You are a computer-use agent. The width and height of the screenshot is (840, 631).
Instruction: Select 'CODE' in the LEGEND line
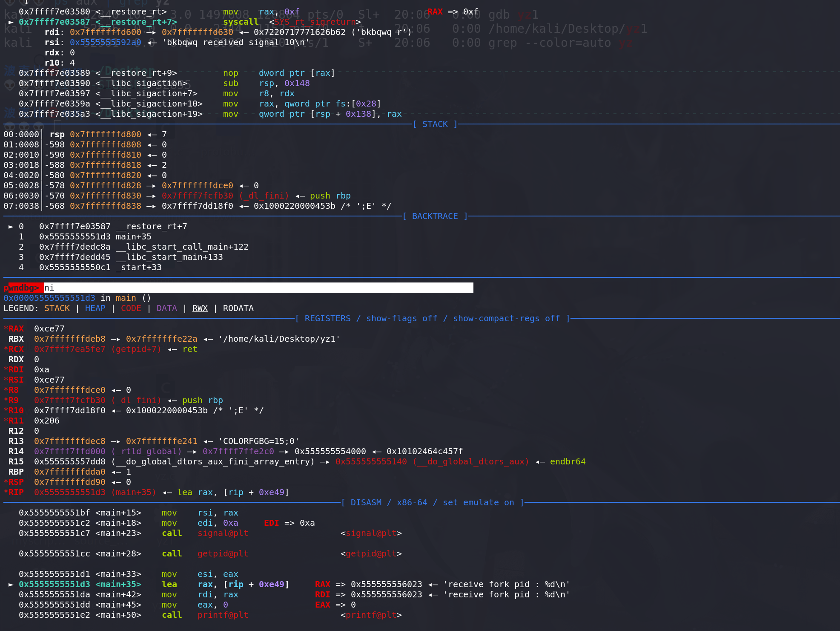point(131,308)
